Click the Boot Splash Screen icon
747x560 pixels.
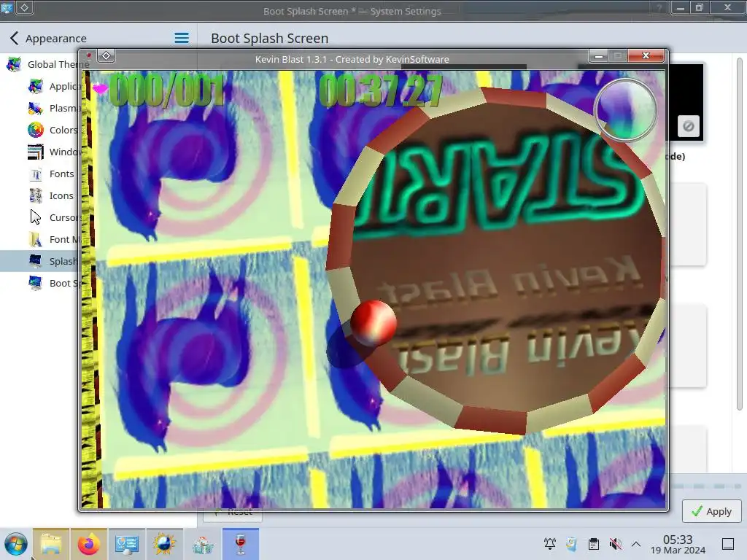pos(36,283)
